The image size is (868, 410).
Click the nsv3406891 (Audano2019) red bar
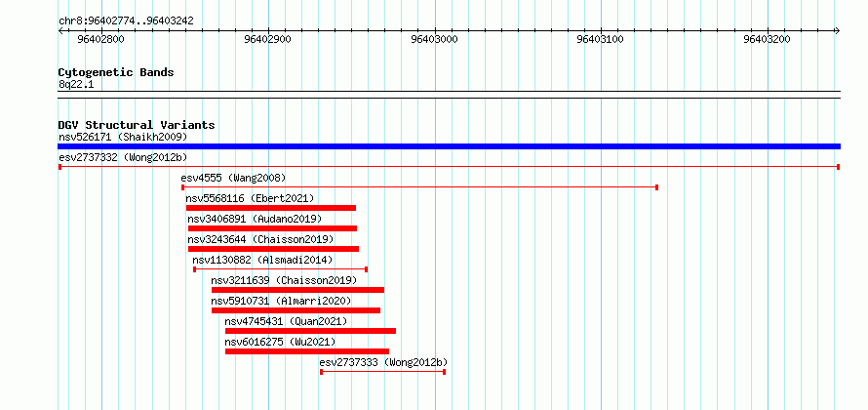272,228
